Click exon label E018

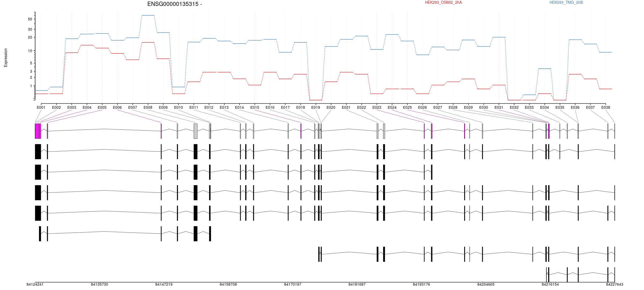tap(301, 107)
